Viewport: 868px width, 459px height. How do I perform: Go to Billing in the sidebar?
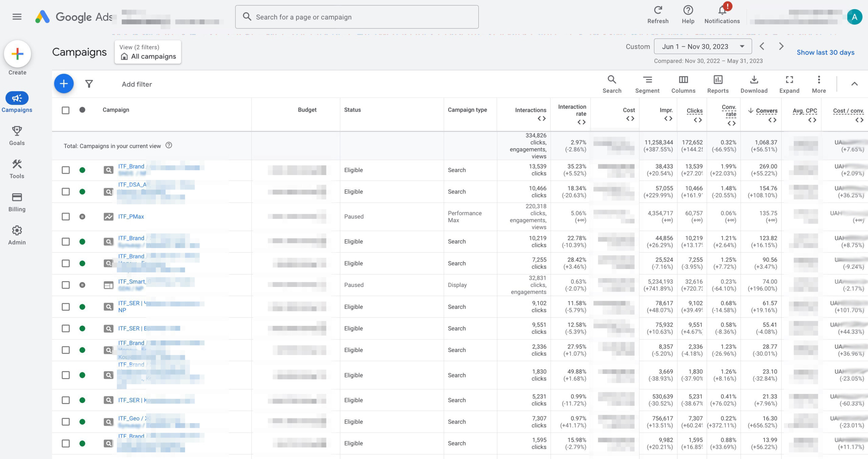(x=17, y=202)
